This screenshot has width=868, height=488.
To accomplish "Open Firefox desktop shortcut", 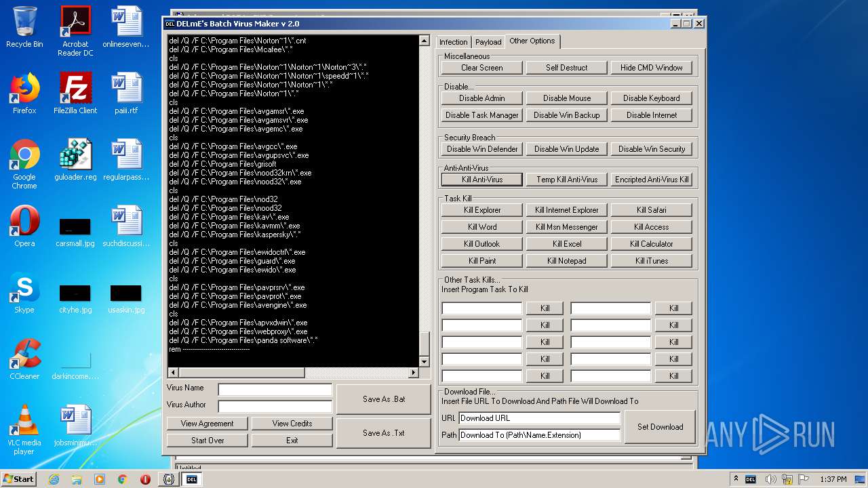I will click(24, 94).
